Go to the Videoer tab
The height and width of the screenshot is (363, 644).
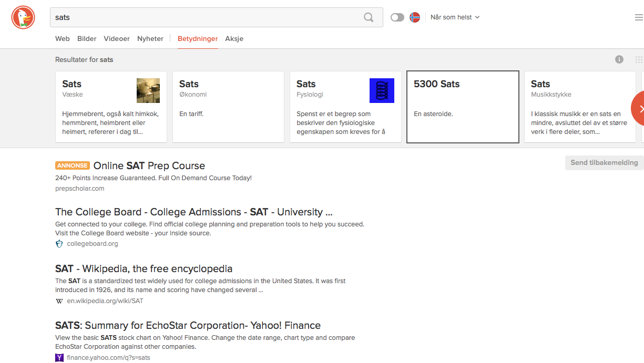(117, 38)
